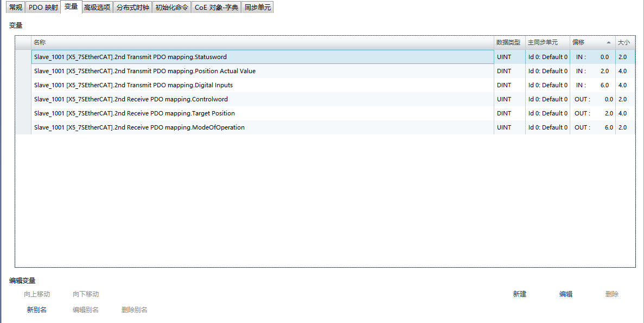644x323 pixels.
Task: Switch to the 常规 tab
Action: 16,8
